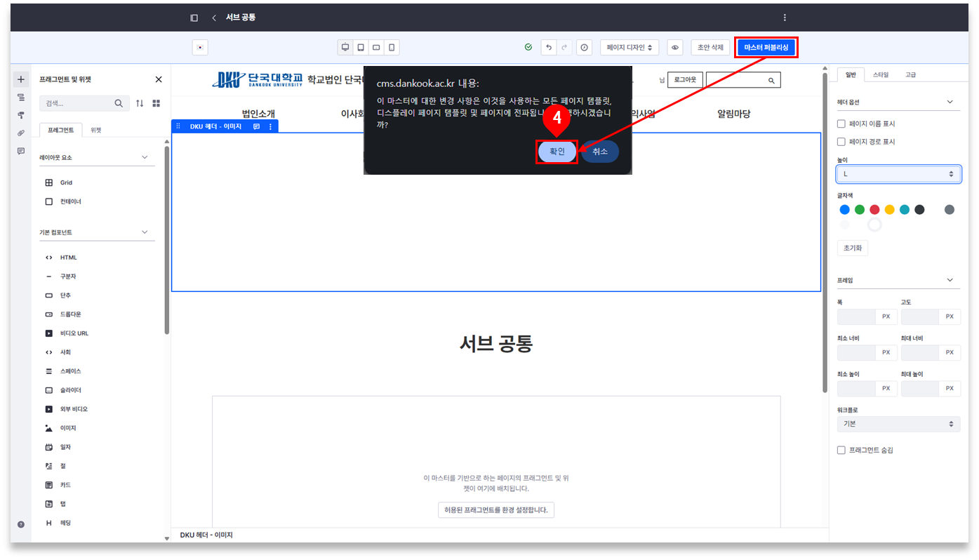The image size is (979, 560).
Task: Click the eye preview icon in the toolbar
Action: click(x=674, y=47)
